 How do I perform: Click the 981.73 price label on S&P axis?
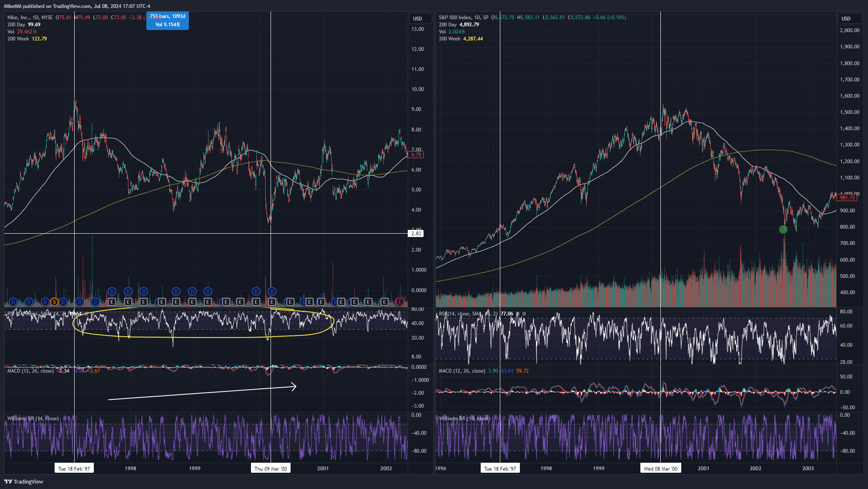847,198
